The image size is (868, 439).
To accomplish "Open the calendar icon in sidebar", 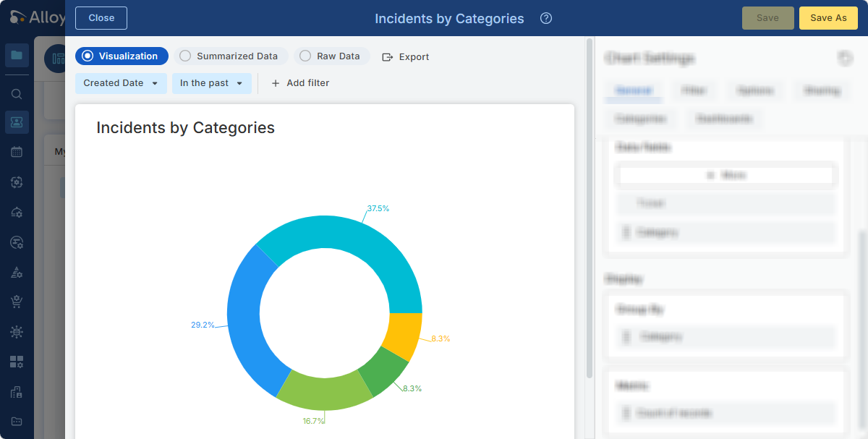I will pyautogui.click(x=17, y=152).
